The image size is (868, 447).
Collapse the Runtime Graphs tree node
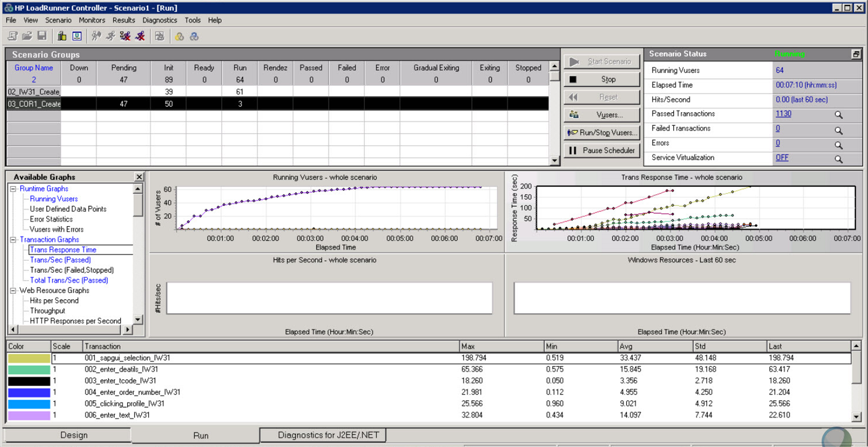pos(13,189)
